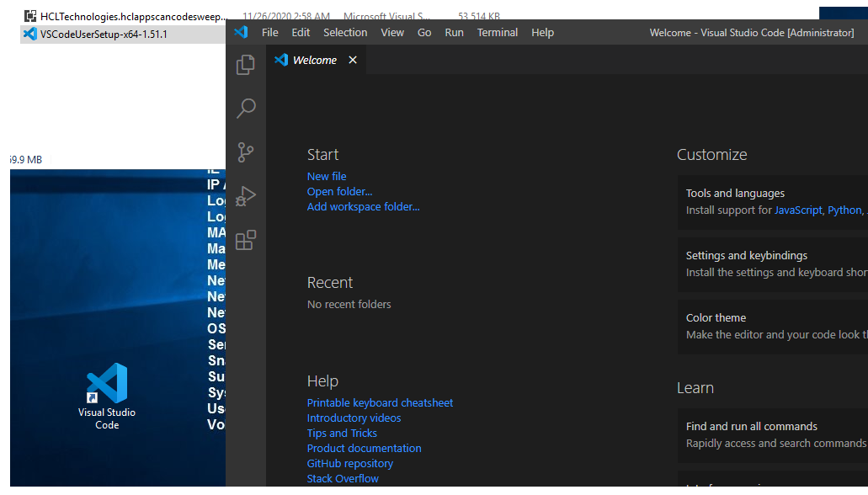
Task: Click Add workspace folder link
Action: pyautogui.click(x=363, y=206)
